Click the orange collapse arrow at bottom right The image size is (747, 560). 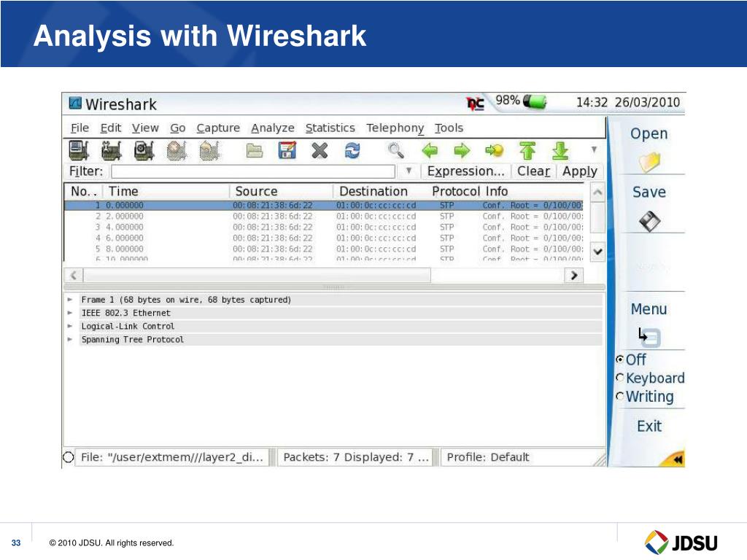(677, 459)
